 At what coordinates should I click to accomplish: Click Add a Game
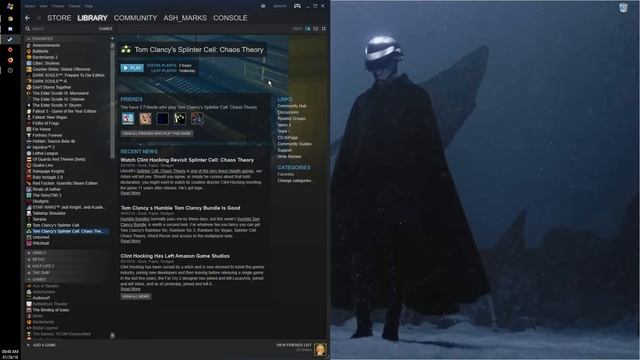tap(44, 345)
